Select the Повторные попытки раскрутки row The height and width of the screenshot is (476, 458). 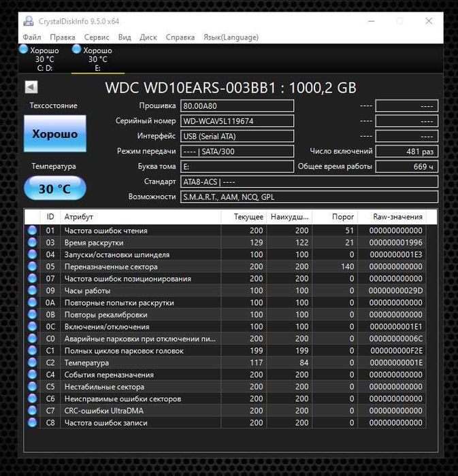(225, 303)
